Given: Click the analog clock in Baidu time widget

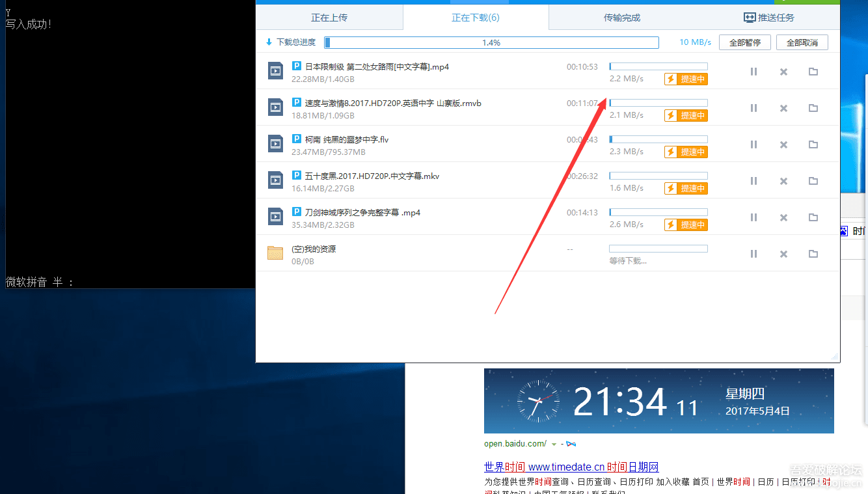Looking at the screenshot, I should point(538,401).
